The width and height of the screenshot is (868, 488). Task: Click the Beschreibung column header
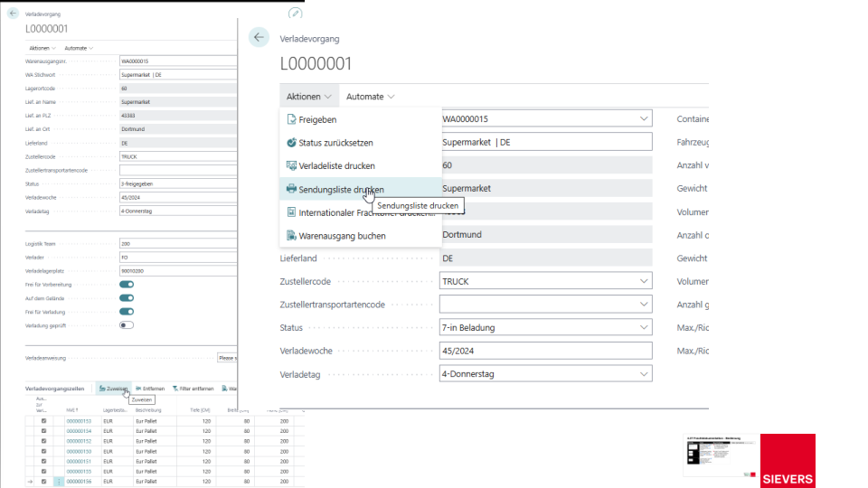coord(148,410)
